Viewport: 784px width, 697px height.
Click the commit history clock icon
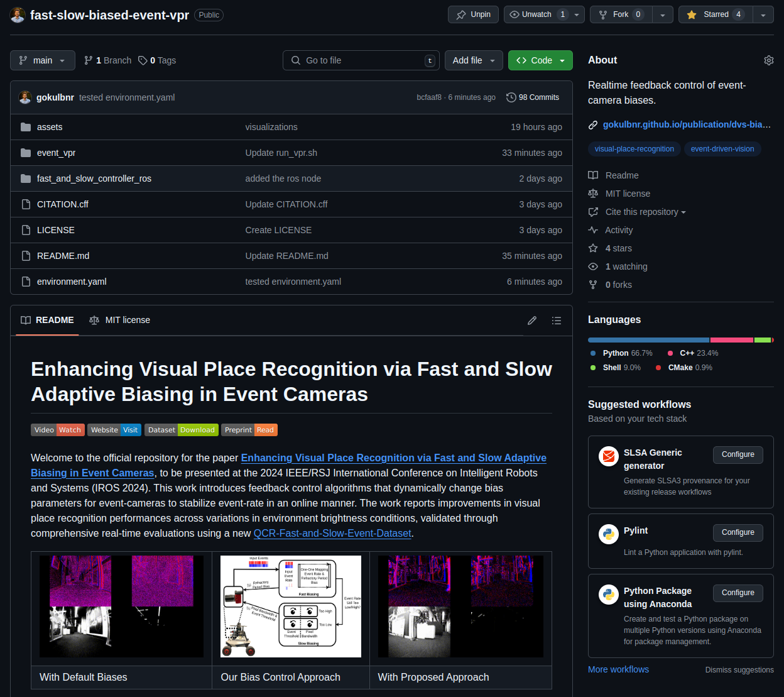click(x=511, y=97)
